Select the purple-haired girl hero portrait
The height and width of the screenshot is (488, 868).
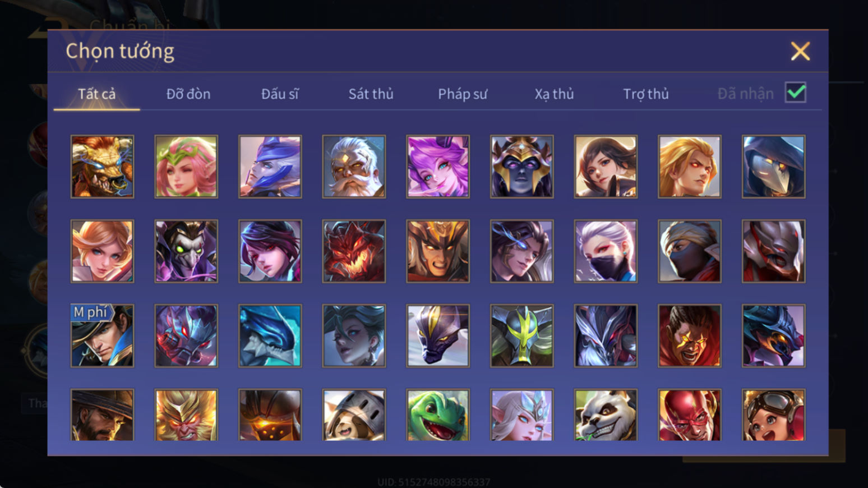pyautogui.click(x=438, y=167)
